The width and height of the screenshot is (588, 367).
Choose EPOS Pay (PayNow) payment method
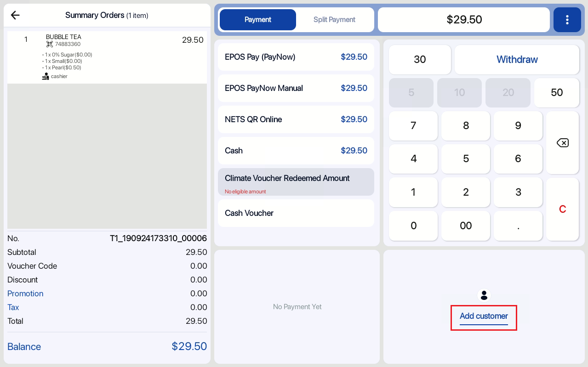tap(296, 57)
